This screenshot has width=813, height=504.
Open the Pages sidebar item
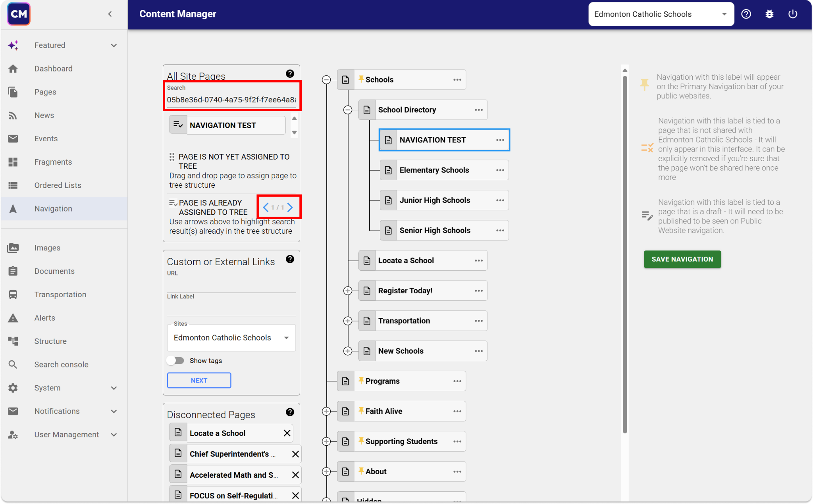45,92
